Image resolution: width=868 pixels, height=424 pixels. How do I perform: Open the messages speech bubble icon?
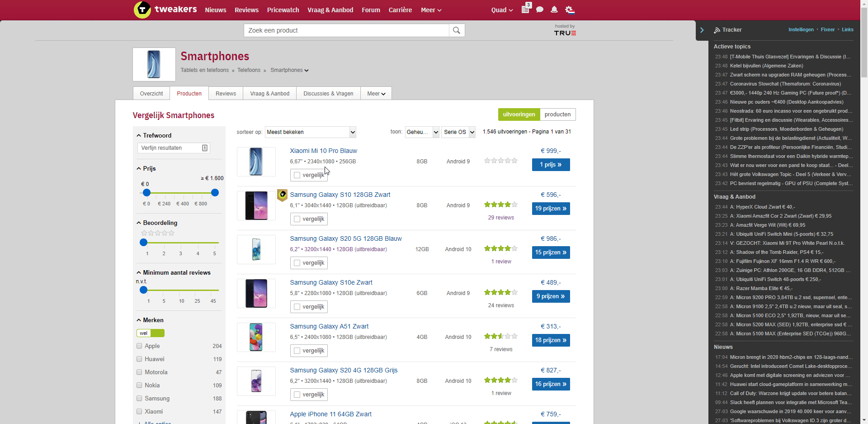tap(540, 10)
